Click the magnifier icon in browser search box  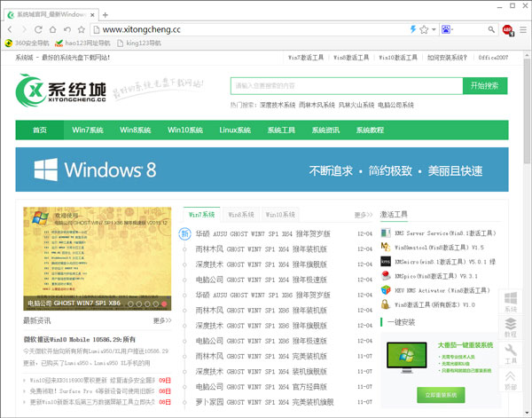pos(491,29)
